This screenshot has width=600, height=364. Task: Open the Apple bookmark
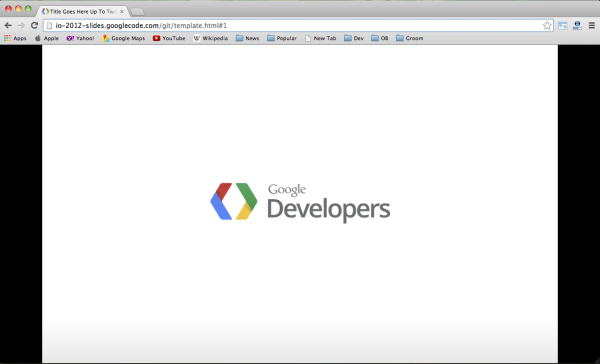(47, 38)
